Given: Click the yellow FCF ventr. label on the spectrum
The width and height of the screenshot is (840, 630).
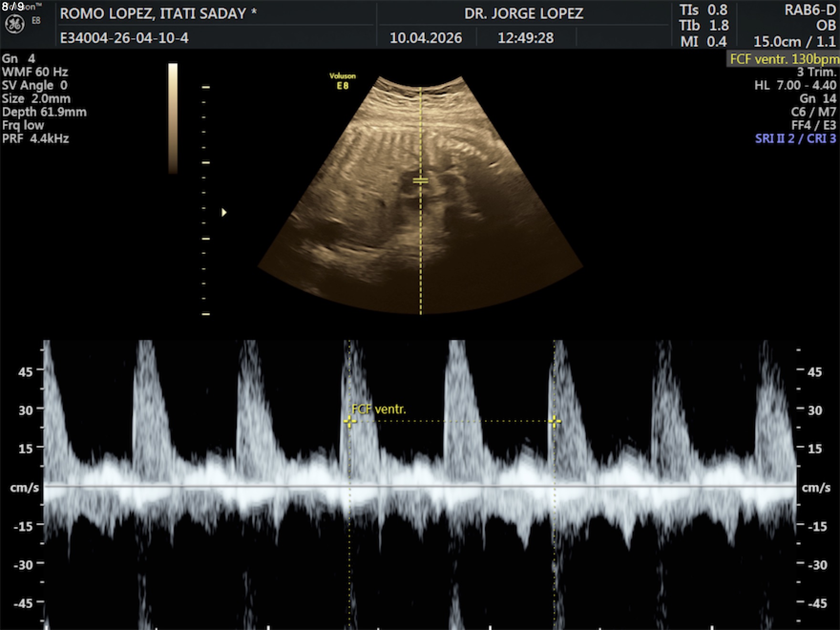Looking at the screenshot, I should pos(378,409).
